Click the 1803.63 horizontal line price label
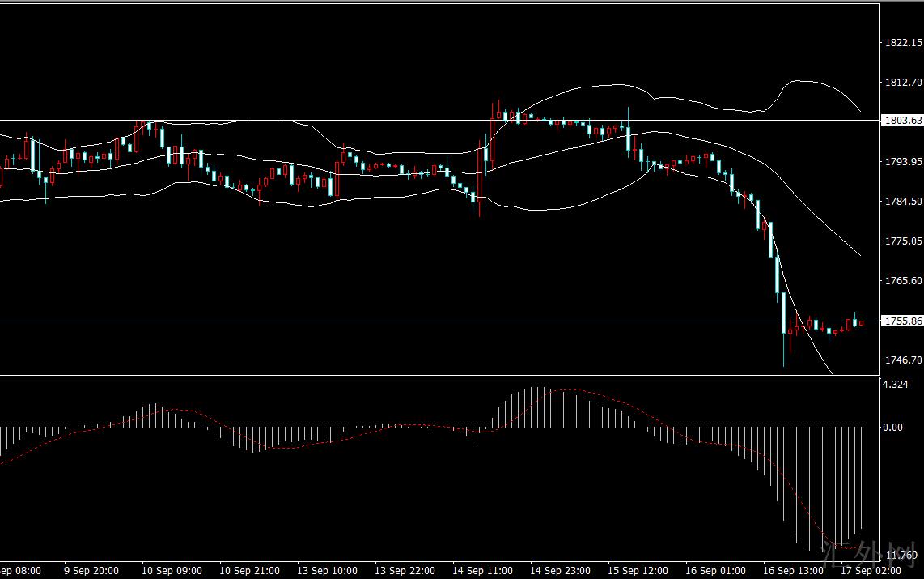 point(903,121)
